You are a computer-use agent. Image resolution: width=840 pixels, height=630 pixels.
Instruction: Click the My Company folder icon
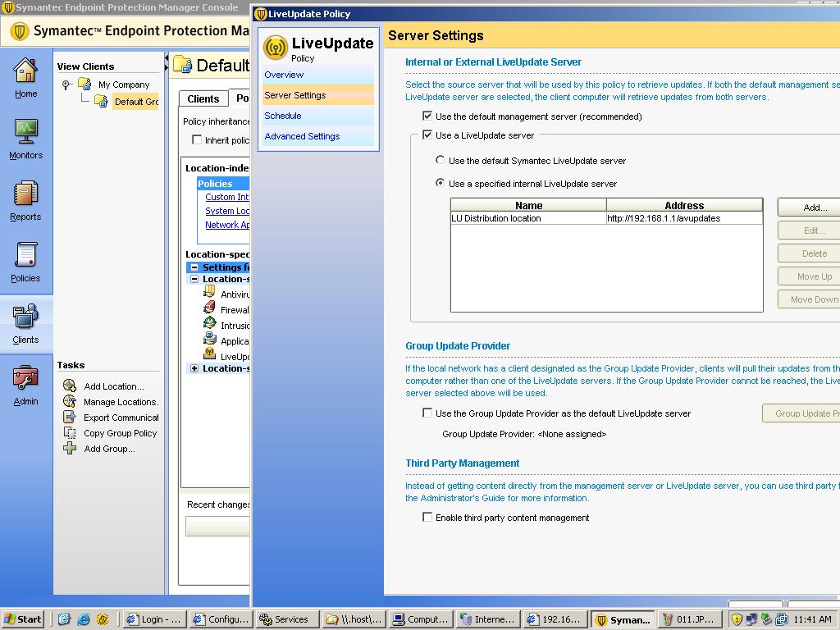point(84,84)
